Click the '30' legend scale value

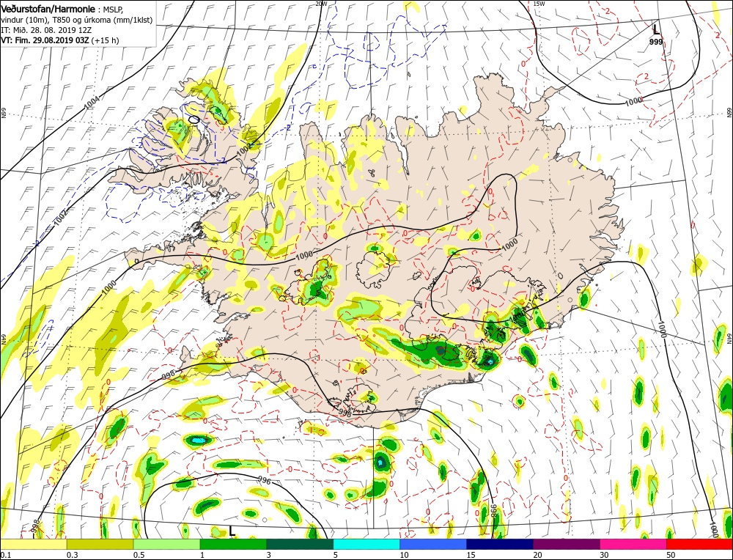[x=603, y=554]
